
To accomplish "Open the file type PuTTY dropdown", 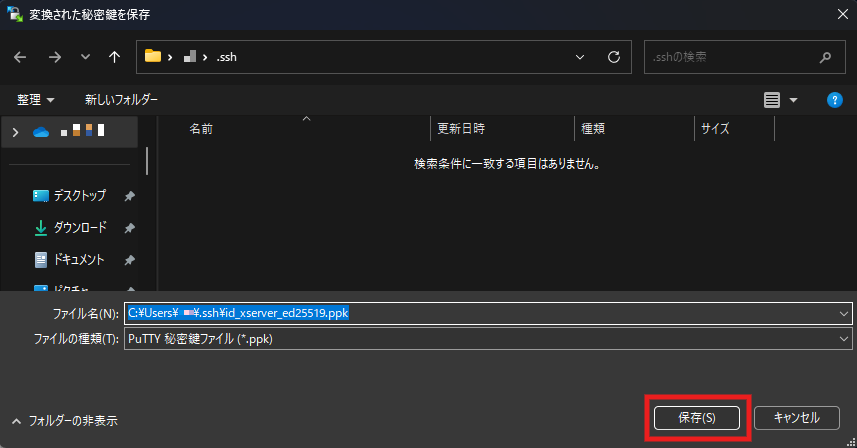I will click(845, 339).
